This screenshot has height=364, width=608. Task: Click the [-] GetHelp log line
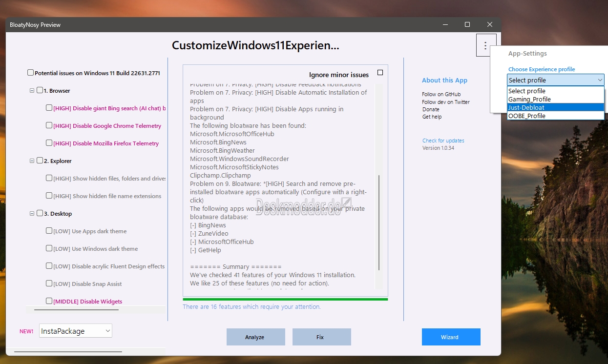206,250
